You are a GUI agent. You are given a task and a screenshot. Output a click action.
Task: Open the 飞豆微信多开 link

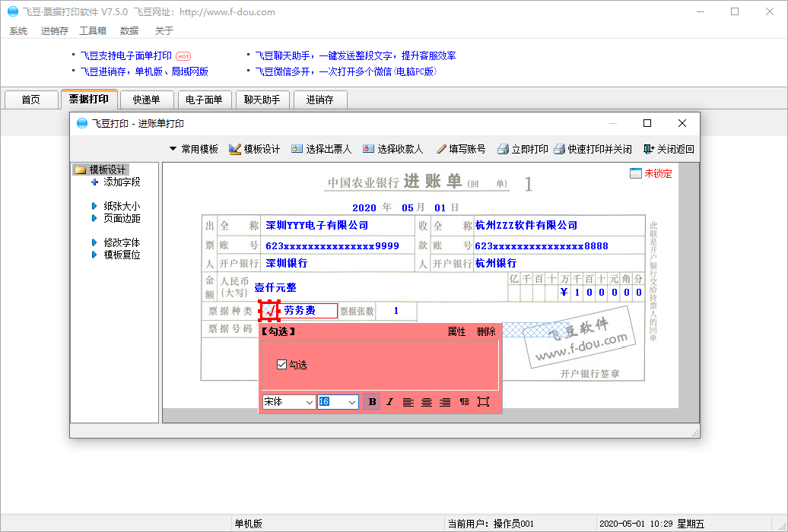(346, 72)
